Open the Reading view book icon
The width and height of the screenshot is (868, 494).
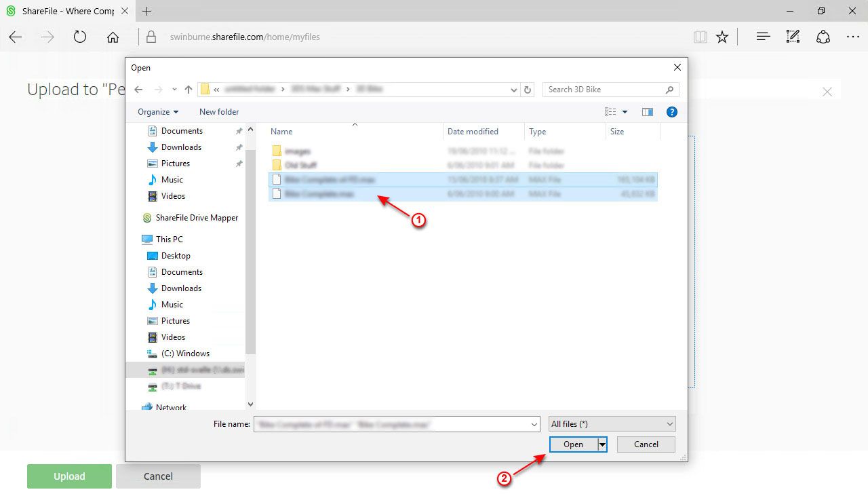point(700,37)
